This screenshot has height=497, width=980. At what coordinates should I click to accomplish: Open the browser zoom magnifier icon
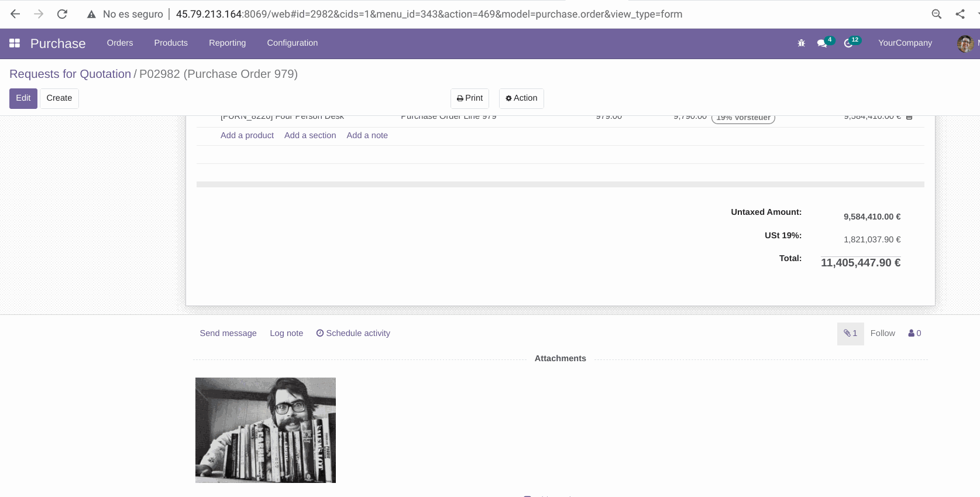[x=937, y=14]
